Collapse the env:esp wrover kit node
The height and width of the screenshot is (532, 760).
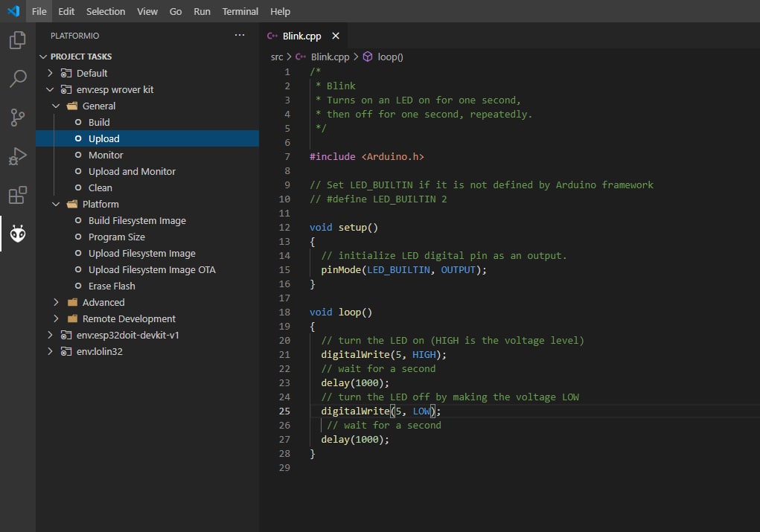(x=50, y=89)
